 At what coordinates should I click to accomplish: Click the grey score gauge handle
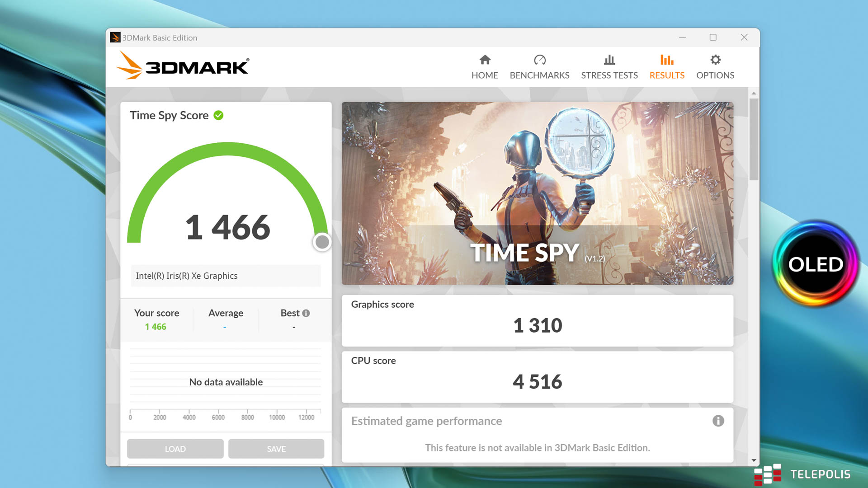point(322,242)
